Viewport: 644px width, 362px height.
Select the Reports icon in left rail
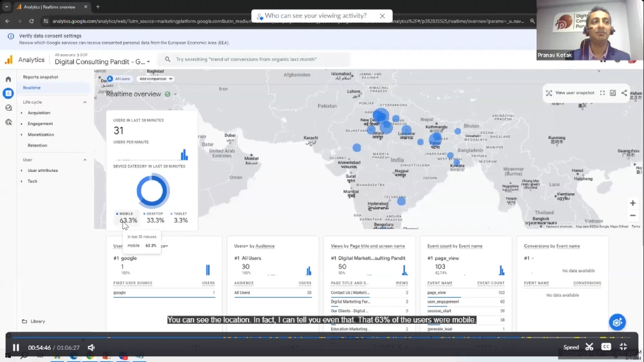8,93
